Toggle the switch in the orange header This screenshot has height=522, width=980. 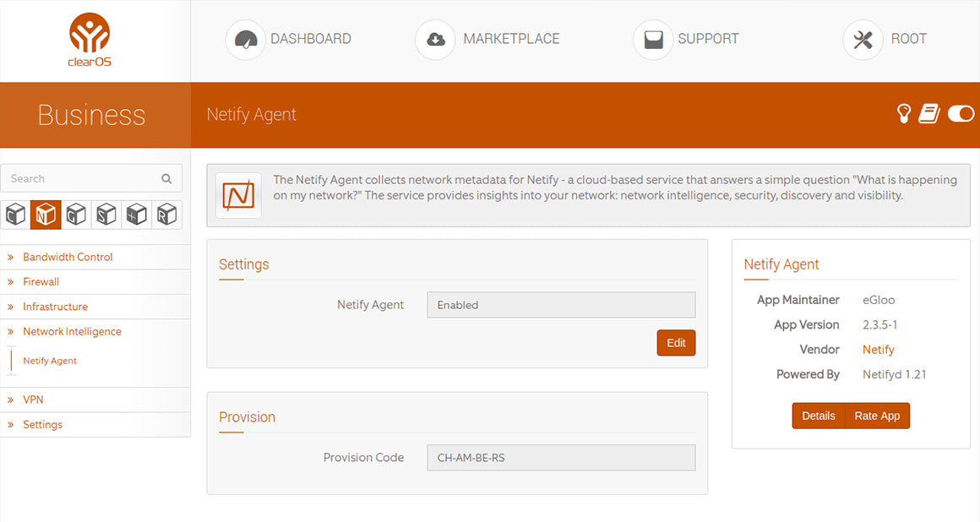click(x=961, y=114)
